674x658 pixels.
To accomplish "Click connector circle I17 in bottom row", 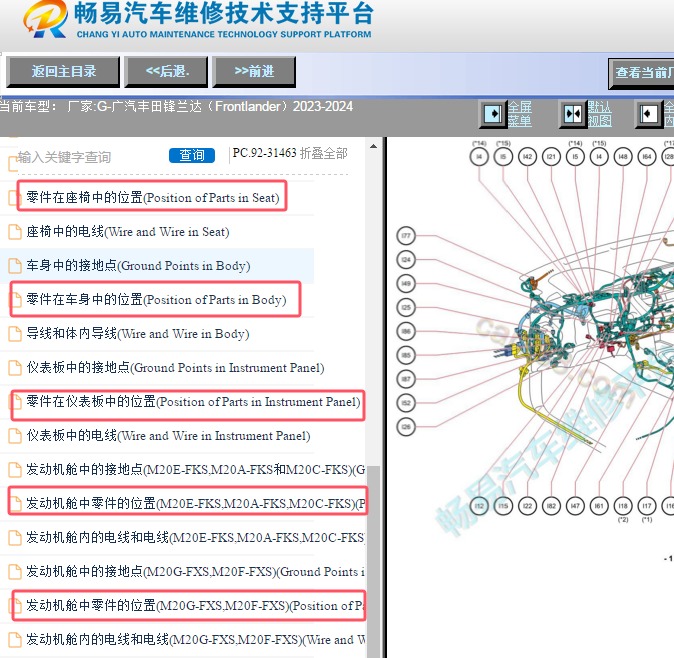I will point(647,506).
